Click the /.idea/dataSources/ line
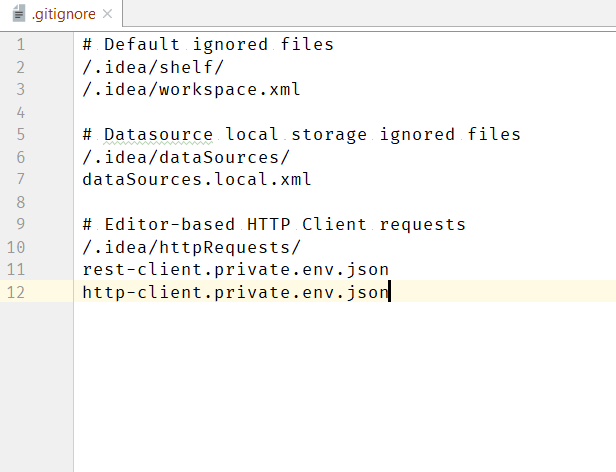 (186, 157)
